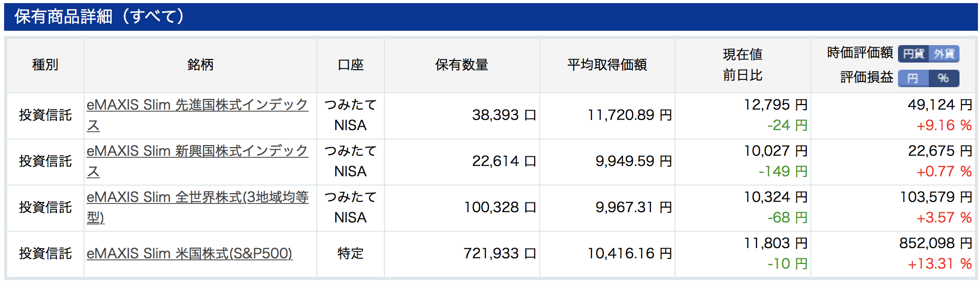980x283 pixels.
Task: Click the +13.31 % gain value
Action: (x=940, y=264)
